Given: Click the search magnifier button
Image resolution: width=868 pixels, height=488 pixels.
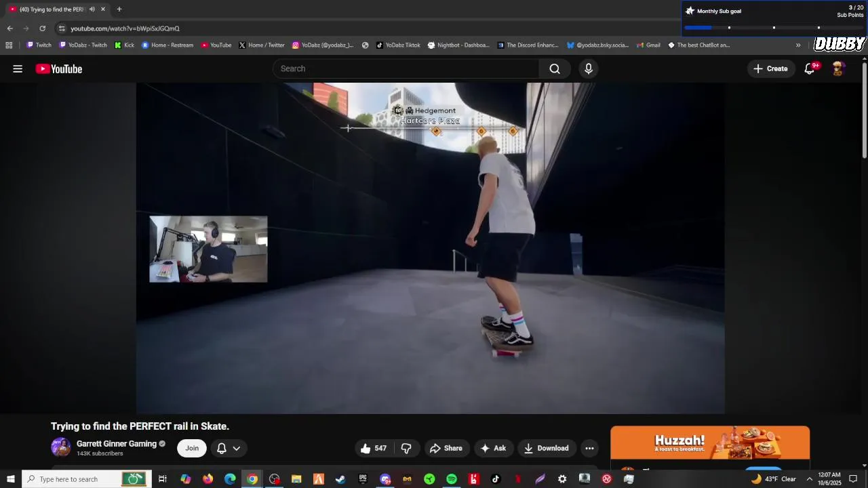Looking at the screenshot, I should 555,68.
